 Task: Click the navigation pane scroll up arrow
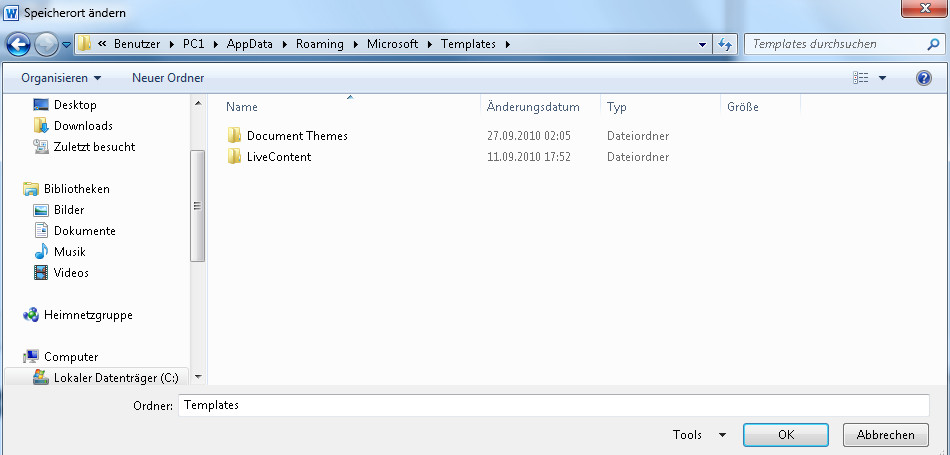[x=198, y=104]
